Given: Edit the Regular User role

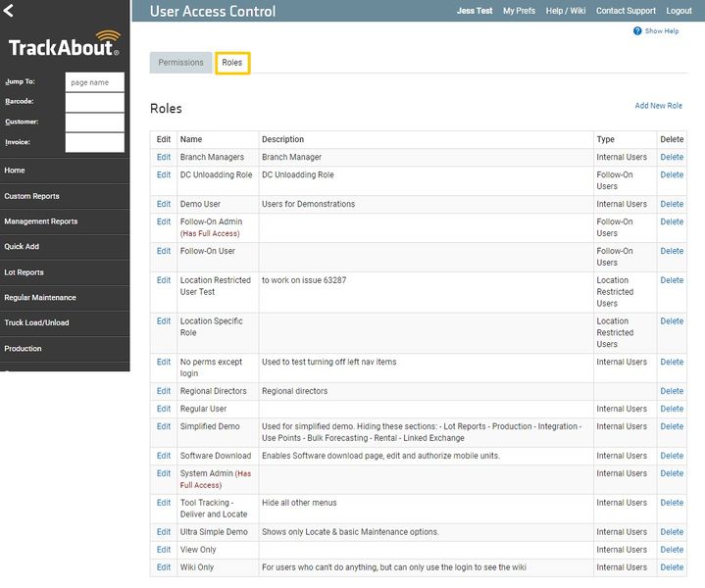Looking at the screenshot, I should tap(164, 409).
